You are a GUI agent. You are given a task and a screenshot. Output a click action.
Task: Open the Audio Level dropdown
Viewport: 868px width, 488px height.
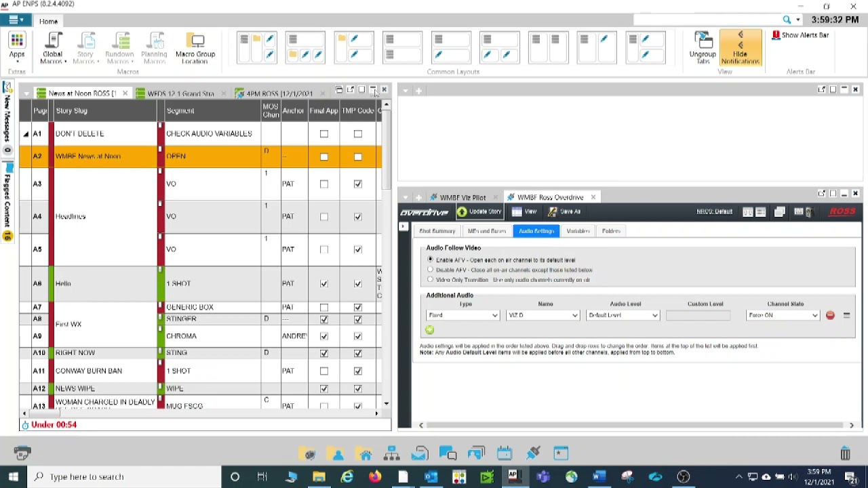[623, 315]
